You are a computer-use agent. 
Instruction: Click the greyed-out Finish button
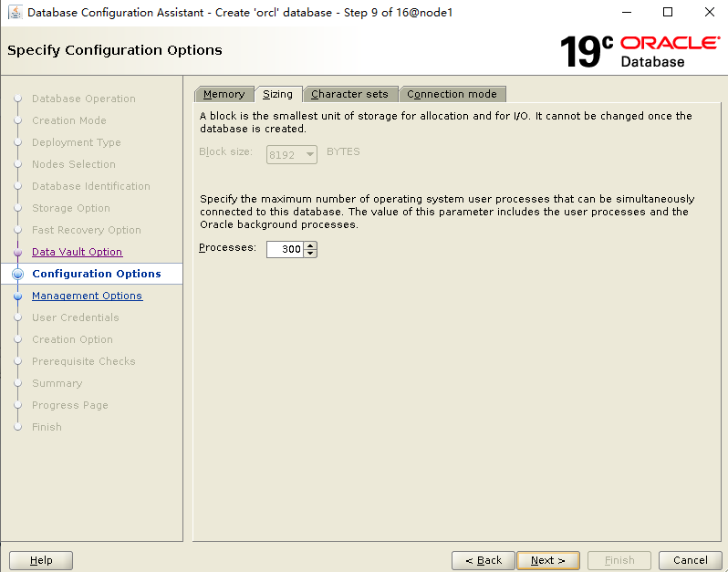pyautogui.click(x=619, y=560)
